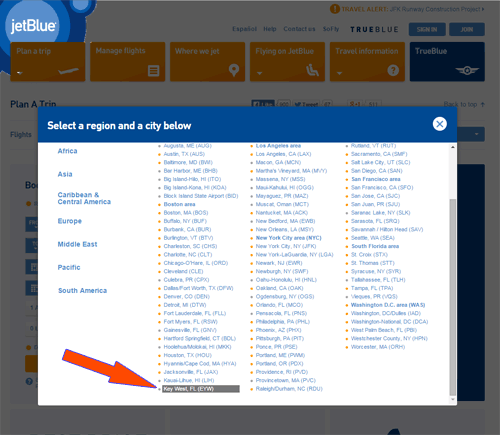Click the seat icon on Flying on JetBlue
Screen dimensions: 500x435
(x=312, y=70)
